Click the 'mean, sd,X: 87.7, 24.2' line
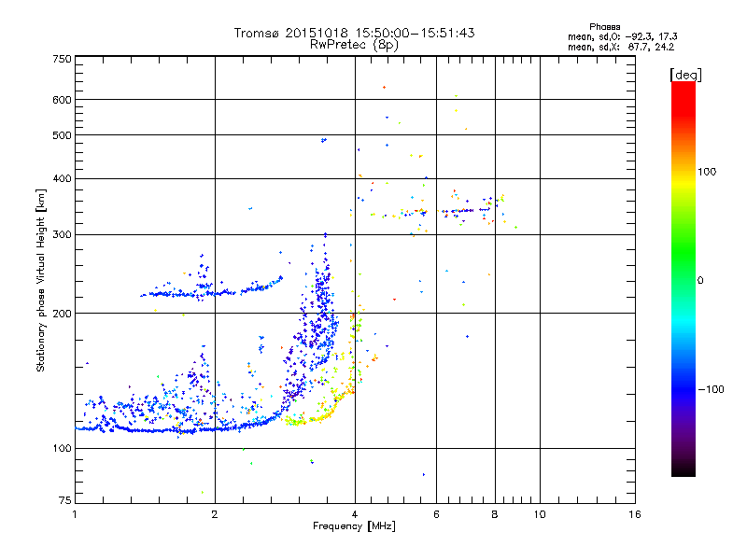 click(x=621, y=48)
